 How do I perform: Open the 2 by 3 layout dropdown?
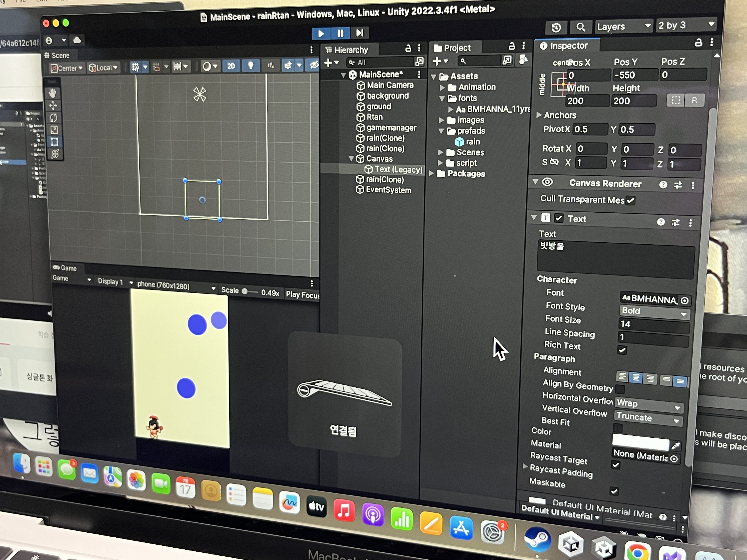[687, 25]
